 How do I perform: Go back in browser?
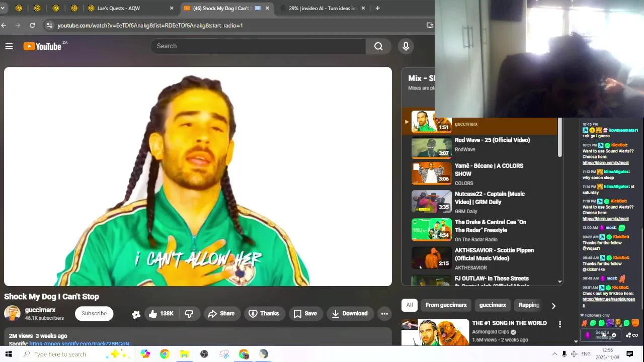(x=4, y=25)
